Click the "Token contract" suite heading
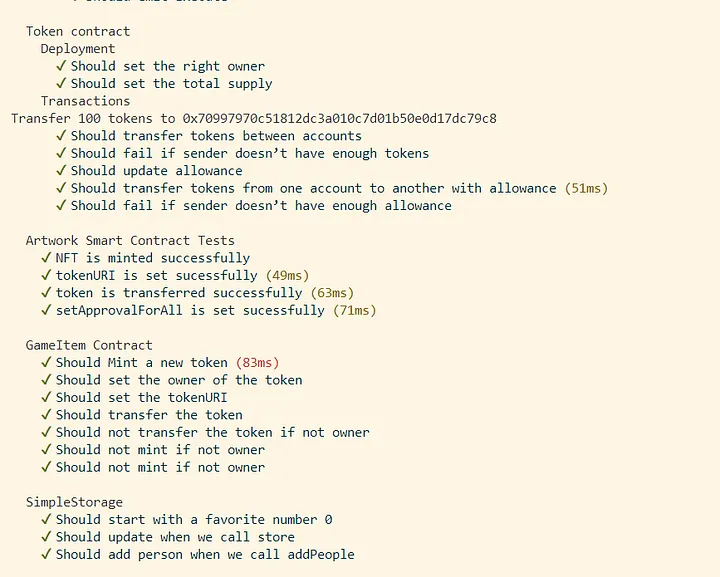 point(78,32)
